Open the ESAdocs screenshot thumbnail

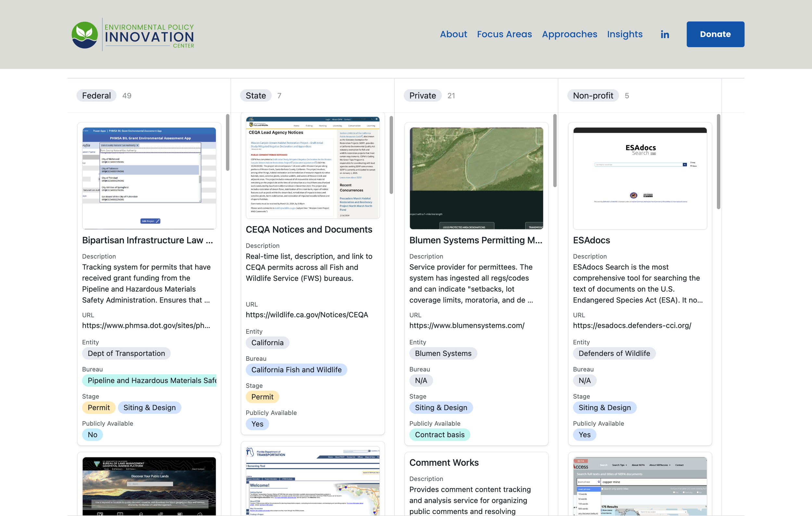point(640,178)
